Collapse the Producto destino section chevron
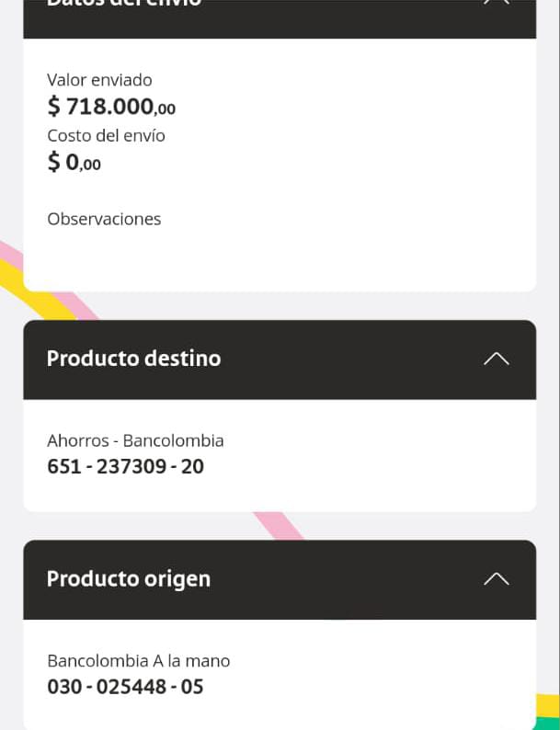Viewport: 560px width, 730px height. click(x=496, y=359)
